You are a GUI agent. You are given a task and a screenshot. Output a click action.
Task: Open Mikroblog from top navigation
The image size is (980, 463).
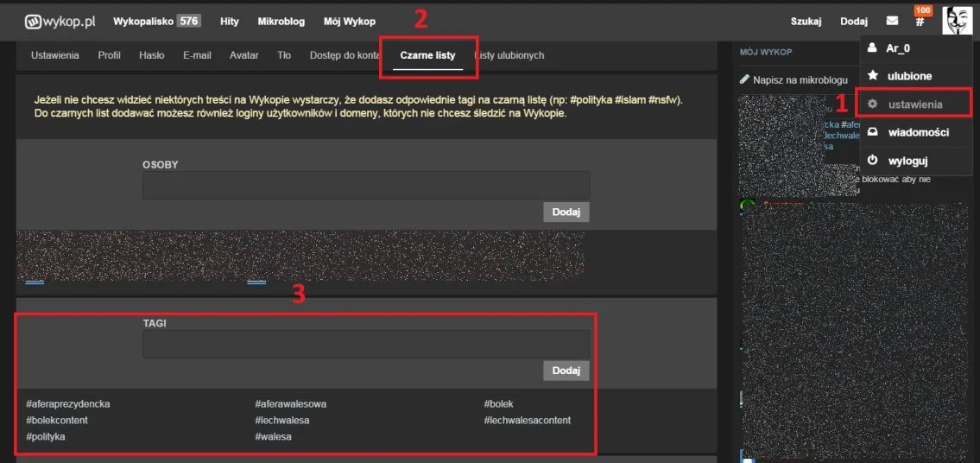tap(281, 21)
